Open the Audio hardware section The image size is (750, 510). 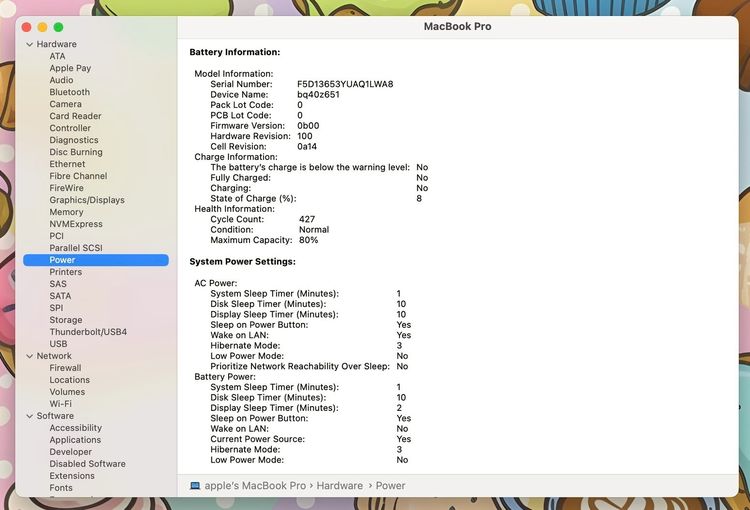tap(61, 80)
